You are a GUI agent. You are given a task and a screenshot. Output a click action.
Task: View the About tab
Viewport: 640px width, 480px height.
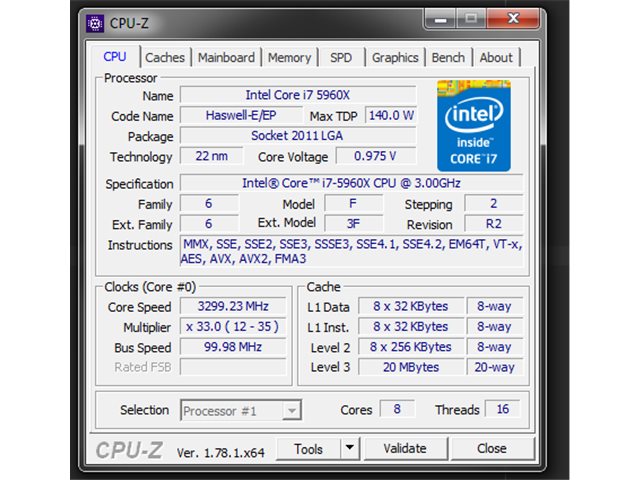coord(496,58)
